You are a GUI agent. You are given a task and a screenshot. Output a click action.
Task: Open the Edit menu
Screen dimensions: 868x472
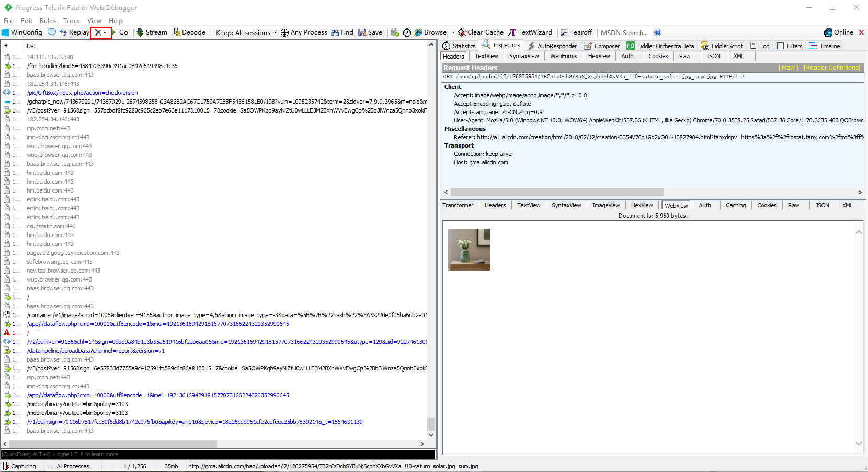click(x=27, y=21)
